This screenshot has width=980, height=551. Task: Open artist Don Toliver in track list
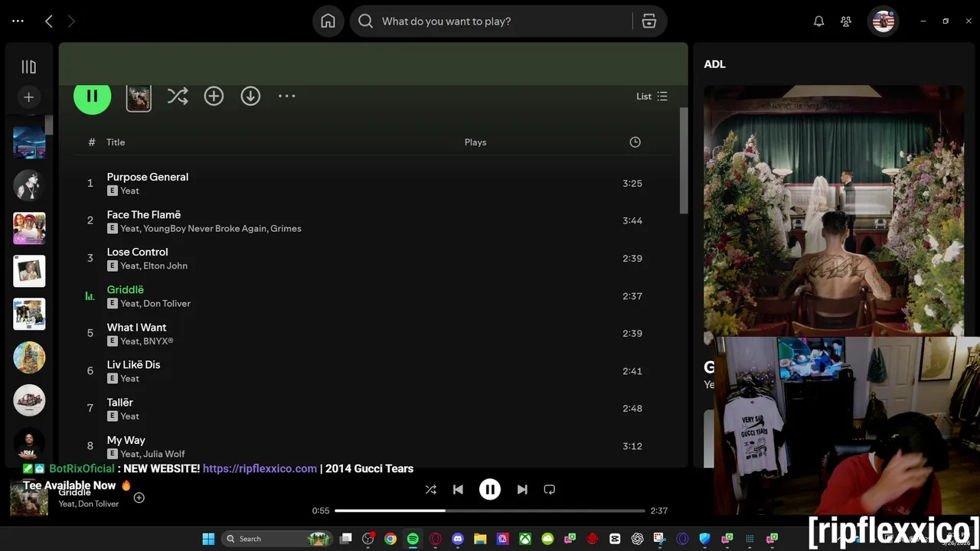167,303
